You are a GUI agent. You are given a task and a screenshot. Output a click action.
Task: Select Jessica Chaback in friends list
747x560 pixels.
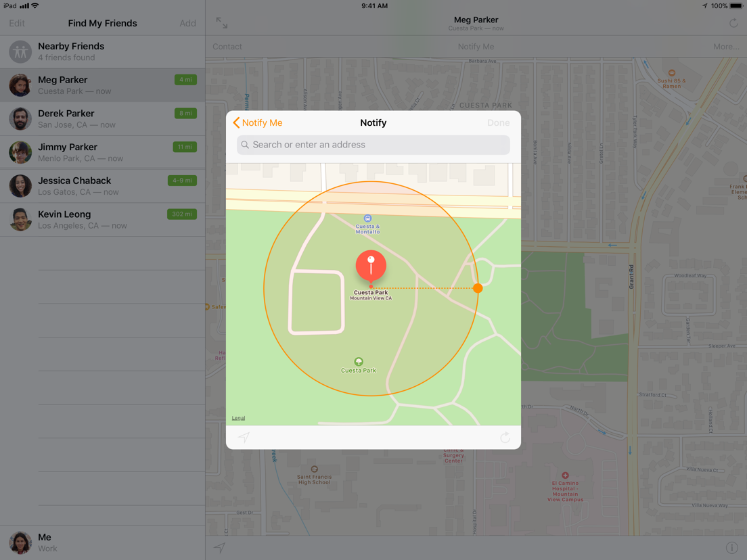102,186
